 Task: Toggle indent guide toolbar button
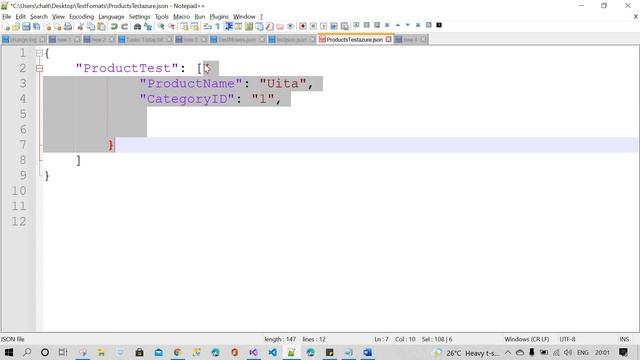coord(229,27)
